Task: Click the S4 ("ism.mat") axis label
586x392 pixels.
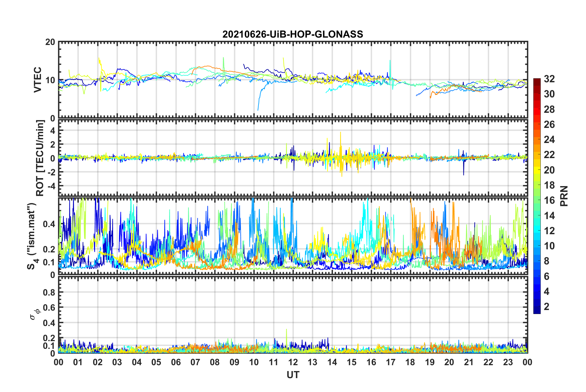Action: [x=32, y=236]
